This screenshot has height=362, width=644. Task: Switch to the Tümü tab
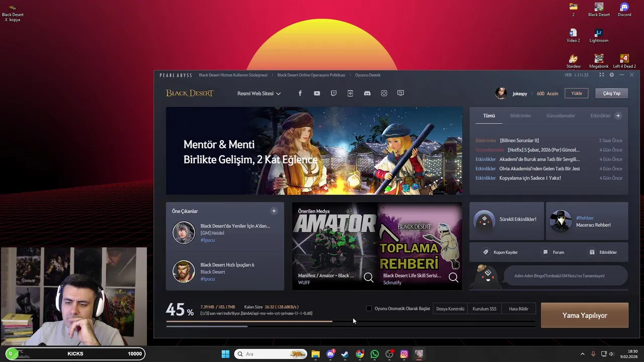[489, 116]
